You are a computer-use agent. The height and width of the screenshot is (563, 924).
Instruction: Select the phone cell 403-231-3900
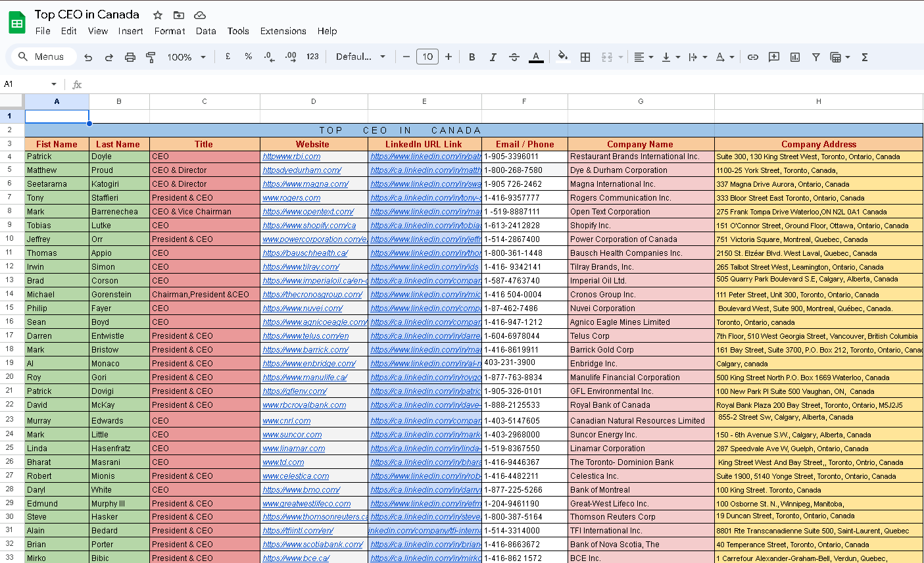pos(524,363)
